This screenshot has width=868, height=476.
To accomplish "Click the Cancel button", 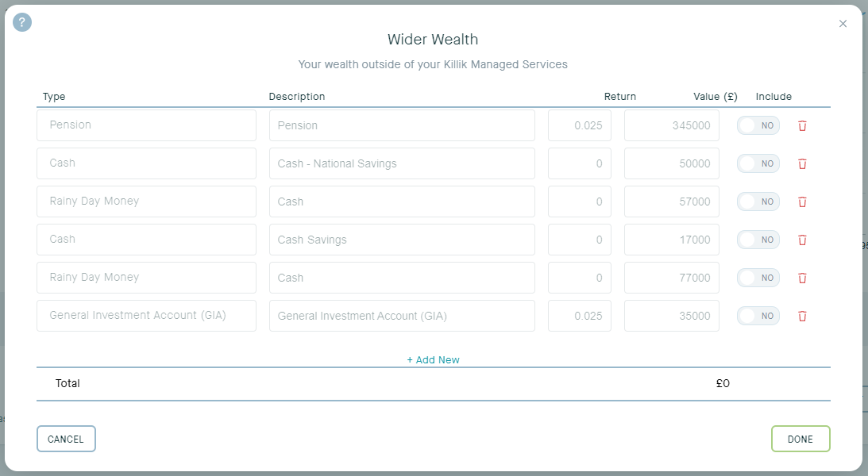I will (66, 439).
